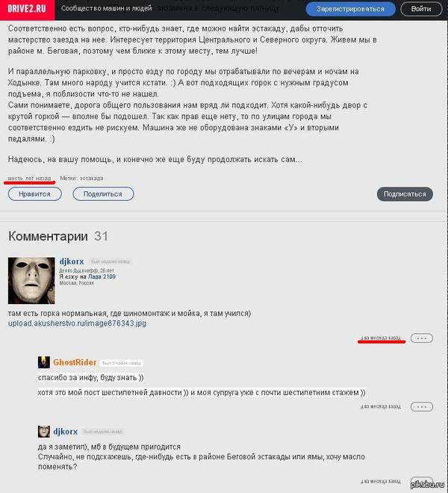Click the Зарегистрироваться button

click(350, 9)
